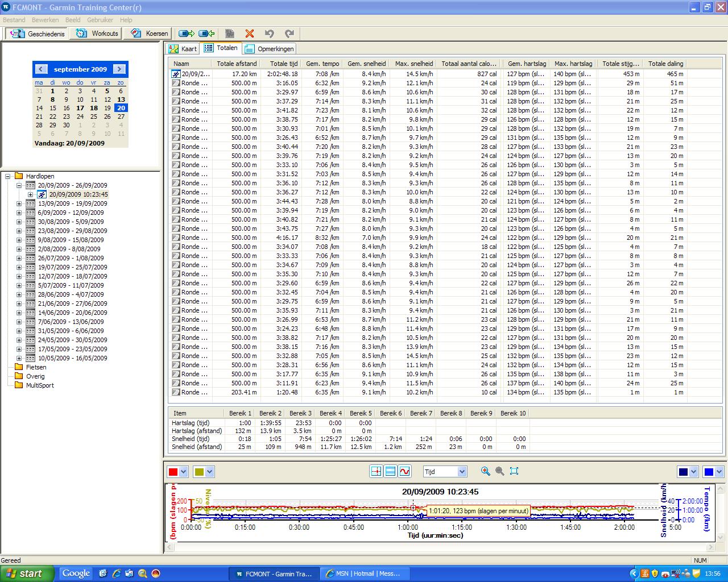Go to next month in calendar

point(119,69)
